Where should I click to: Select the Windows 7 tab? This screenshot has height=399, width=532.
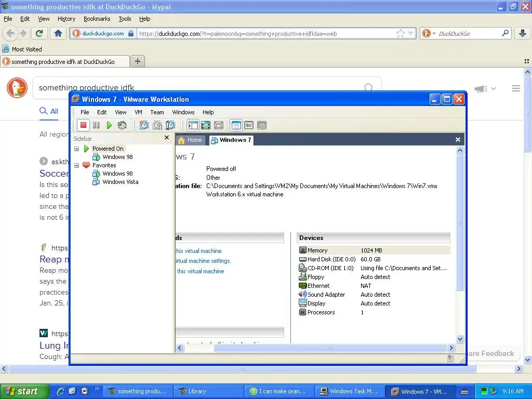[231, 140]
